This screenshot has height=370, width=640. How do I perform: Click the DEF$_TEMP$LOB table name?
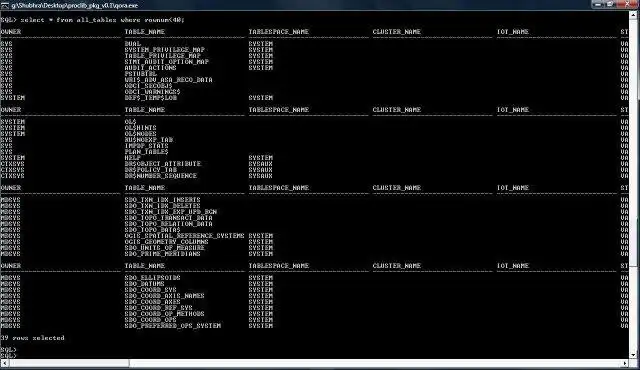(151, 98)
